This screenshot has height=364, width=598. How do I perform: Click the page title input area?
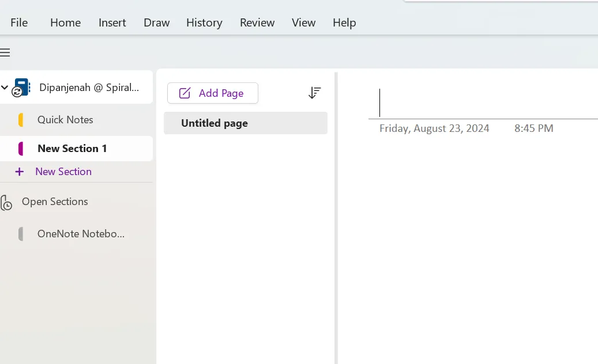click(x=483, y=103)
